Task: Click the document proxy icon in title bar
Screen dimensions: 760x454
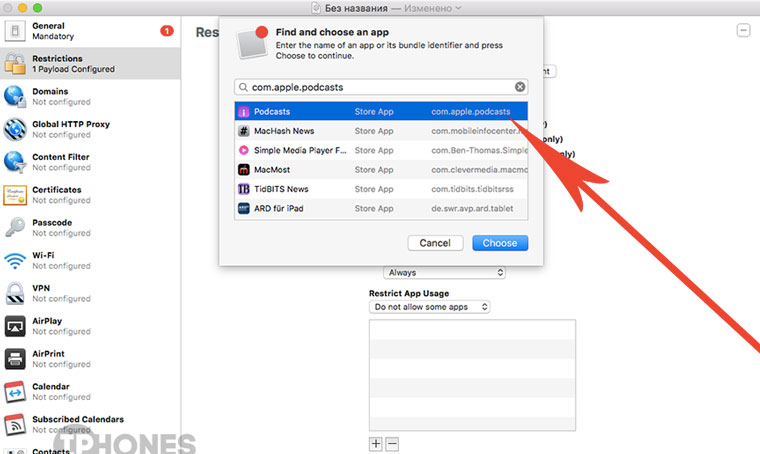Action: click(316, 8)
